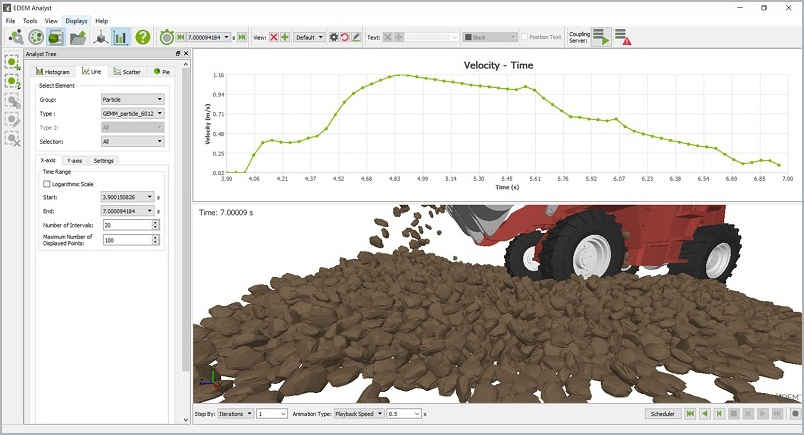Click the Scheduler button

[663, 413]
